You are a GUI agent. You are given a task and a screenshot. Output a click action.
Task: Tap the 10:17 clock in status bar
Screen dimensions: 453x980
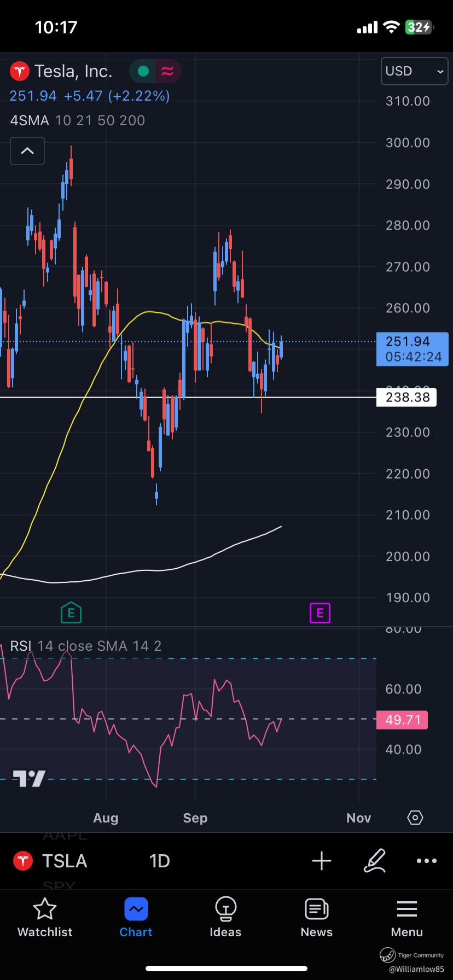tap(56, 27)
